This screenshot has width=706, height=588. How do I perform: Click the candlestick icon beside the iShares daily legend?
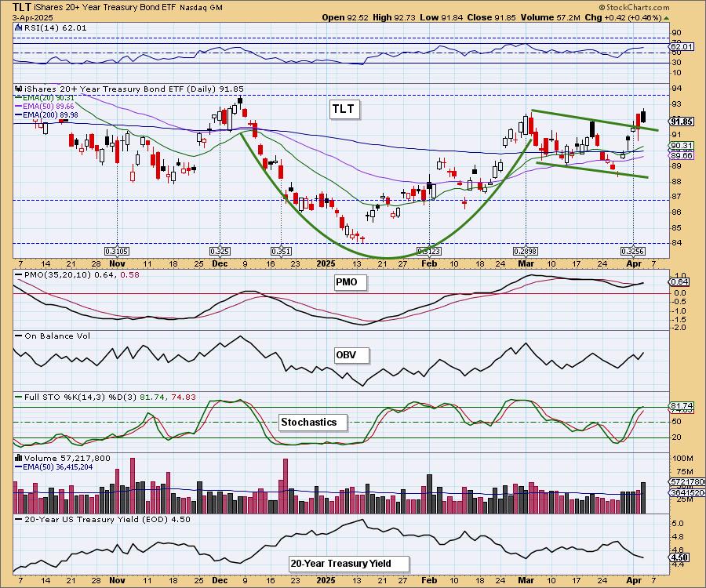tap(19, 89)
